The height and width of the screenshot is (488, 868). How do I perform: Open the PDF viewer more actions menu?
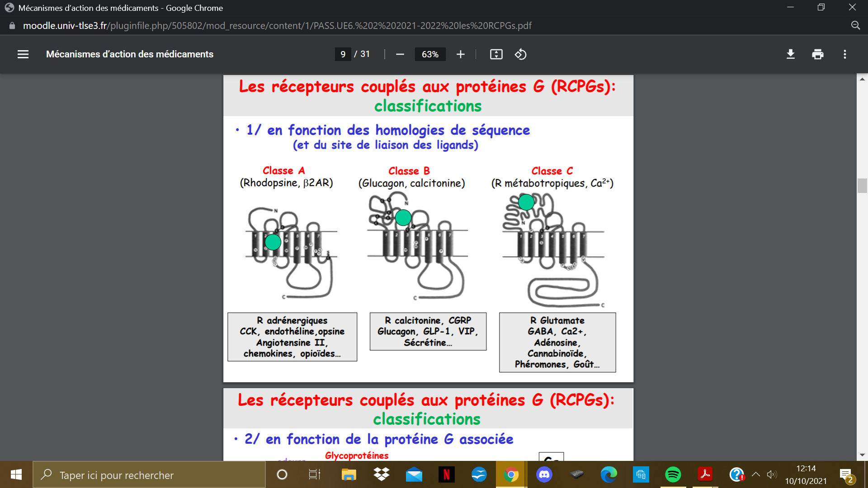click(x=844, y=54)
